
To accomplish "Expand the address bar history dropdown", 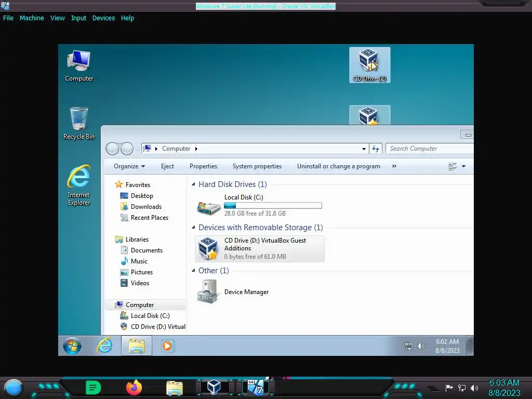I will (x=364, y=149).
